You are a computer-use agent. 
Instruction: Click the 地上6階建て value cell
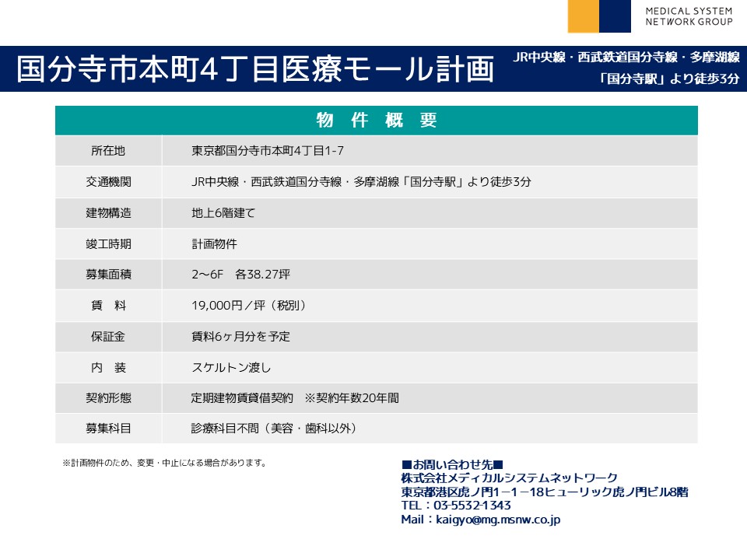(x=223, y=212)
